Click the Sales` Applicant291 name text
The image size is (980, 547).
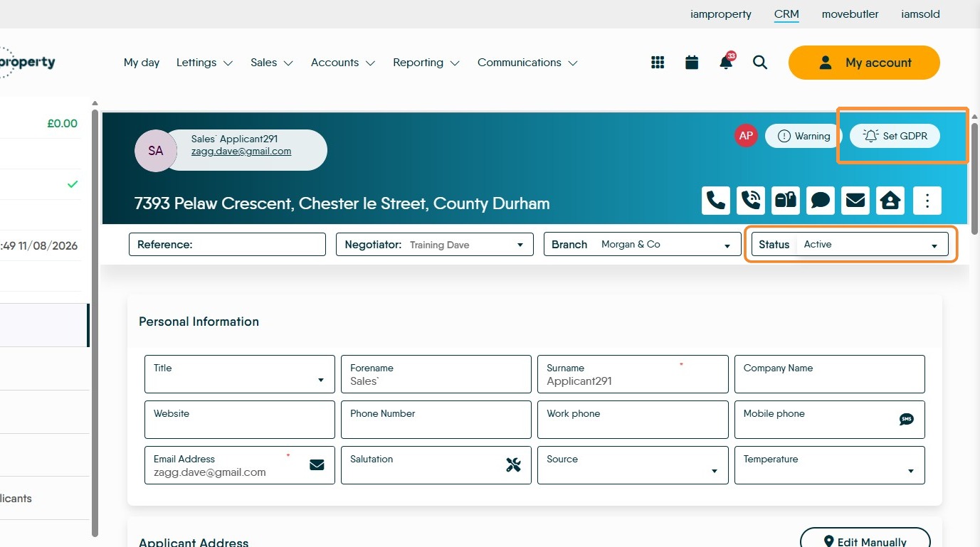click(234, 139)
